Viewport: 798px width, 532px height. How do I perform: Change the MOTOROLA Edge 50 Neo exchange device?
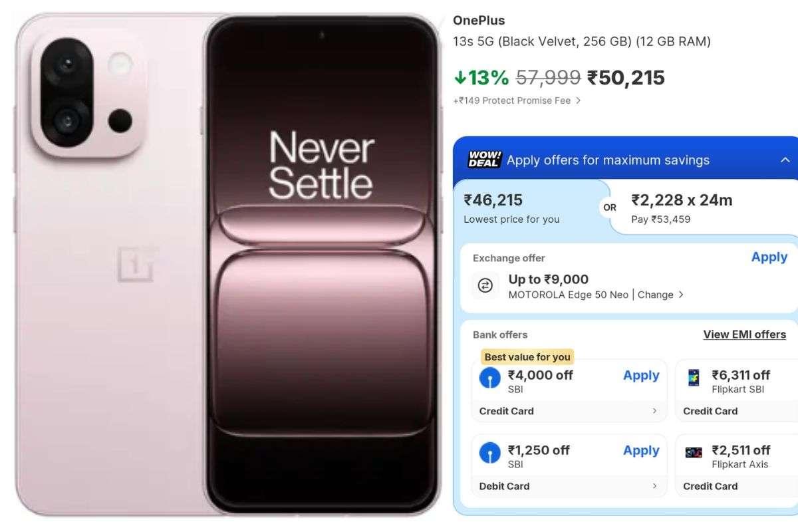(x=660, y=295)
